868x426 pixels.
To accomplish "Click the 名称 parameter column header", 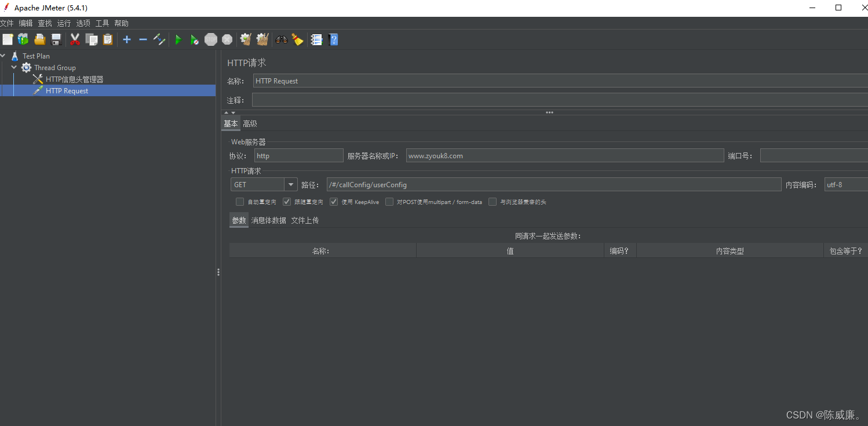I will click(x=323, y=251).
